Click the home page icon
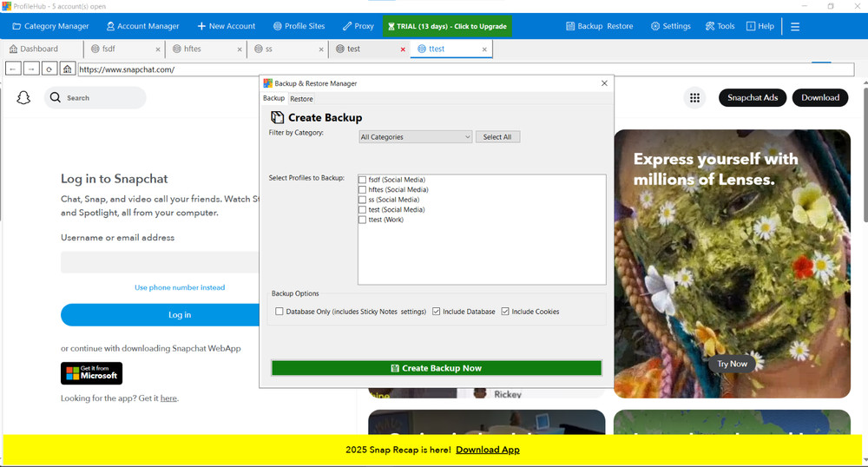The width and height of the screenshot is (868, 467). click(67, 69)
